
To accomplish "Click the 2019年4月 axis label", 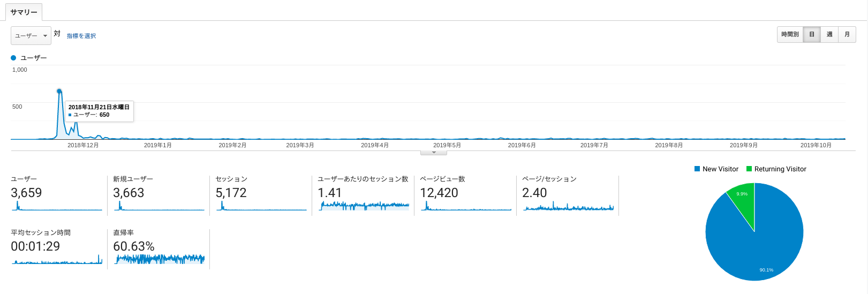I will click(375, 145).
